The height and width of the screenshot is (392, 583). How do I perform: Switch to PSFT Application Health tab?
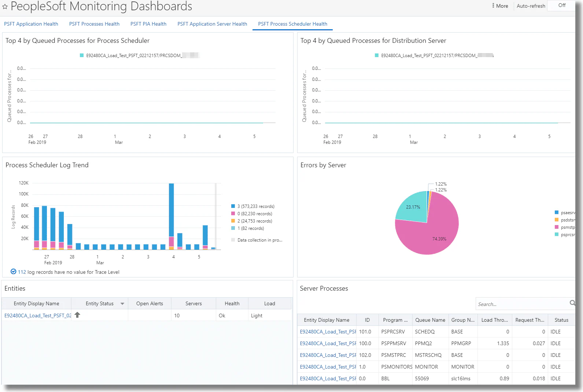(x=31, y=24)
